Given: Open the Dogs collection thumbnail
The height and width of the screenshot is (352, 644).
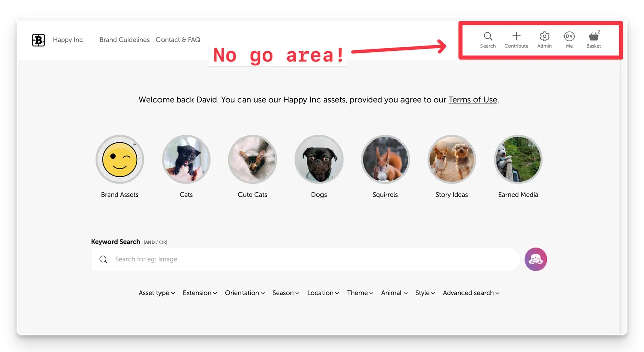Looking at the screenshot, I should (x=319, y=159).
